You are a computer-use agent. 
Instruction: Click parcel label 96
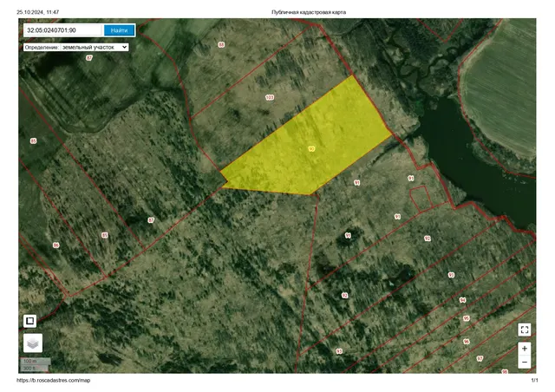coord(467,342)
